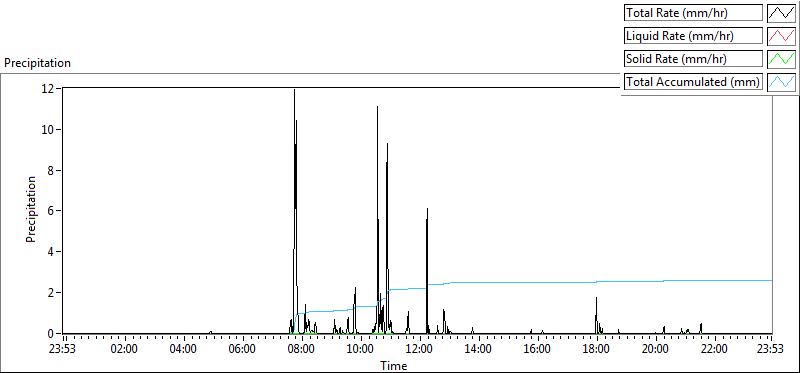Click the vertical Precipitation axis label
Screen dimensions: 800x373
tap(31, 209)
